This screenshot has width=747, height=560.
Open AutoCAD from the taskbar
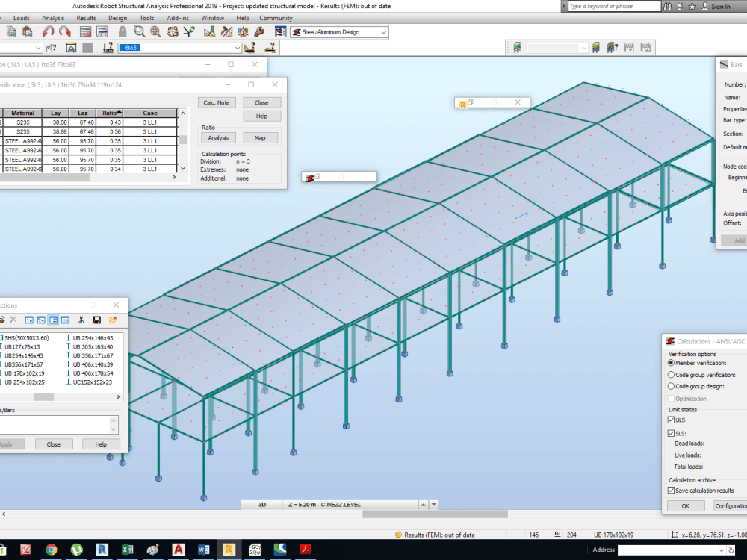179,550
